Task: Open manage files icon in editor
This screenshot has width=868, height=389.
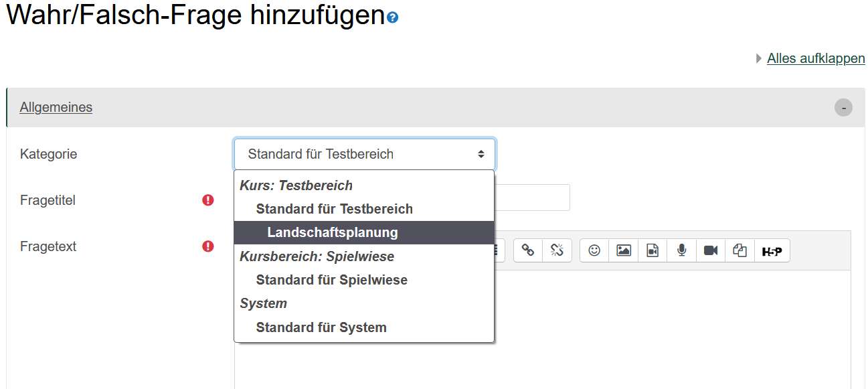Action: (x=740, y=250)
